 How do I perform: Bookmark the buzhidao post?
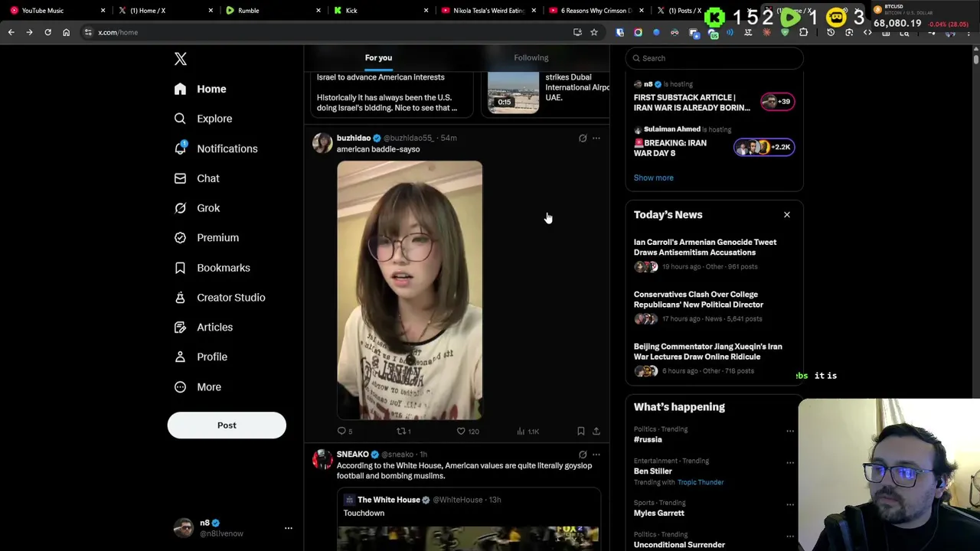point(580,432)
